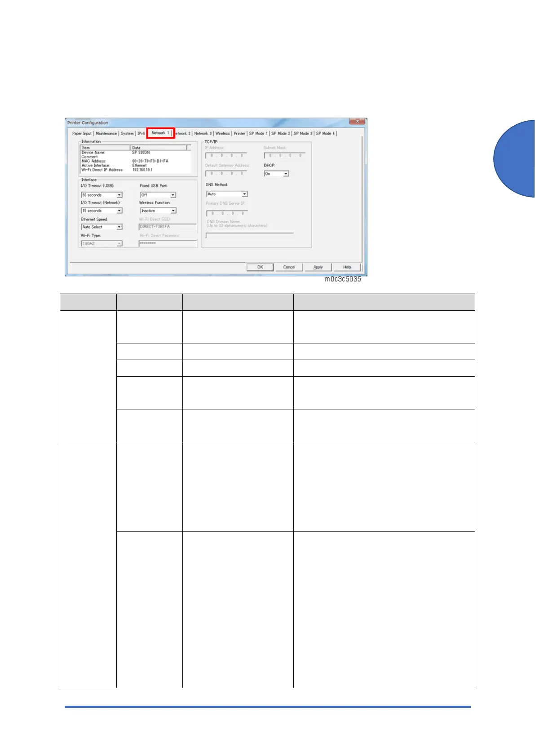Expand the I/O Timeout (USB) dropdown
535x756 pixels.
click(102, 195)
